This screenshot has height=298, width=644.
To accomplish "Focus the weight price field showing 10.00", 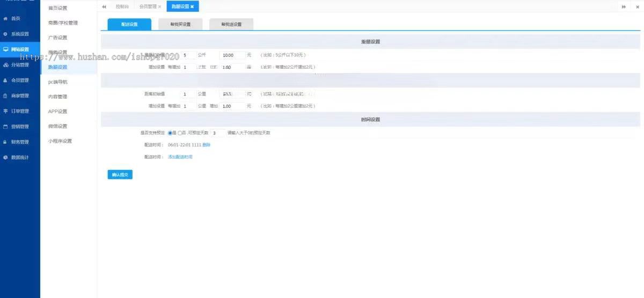I will tap(232, 55).
